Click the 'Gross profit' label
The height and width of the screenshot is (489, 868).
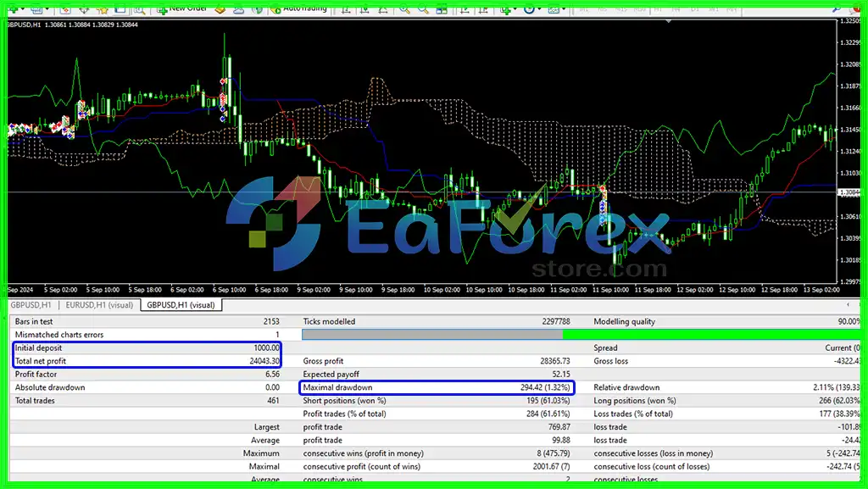(323, 361)
